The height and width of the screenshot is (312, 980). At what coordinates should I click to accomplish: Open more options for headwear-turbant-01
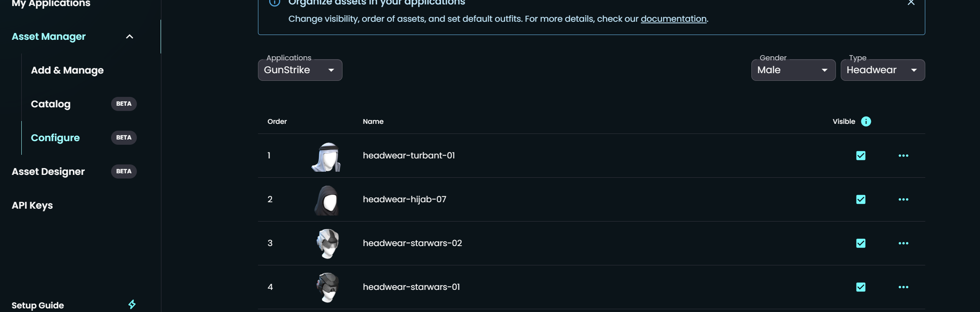(903, 156)
